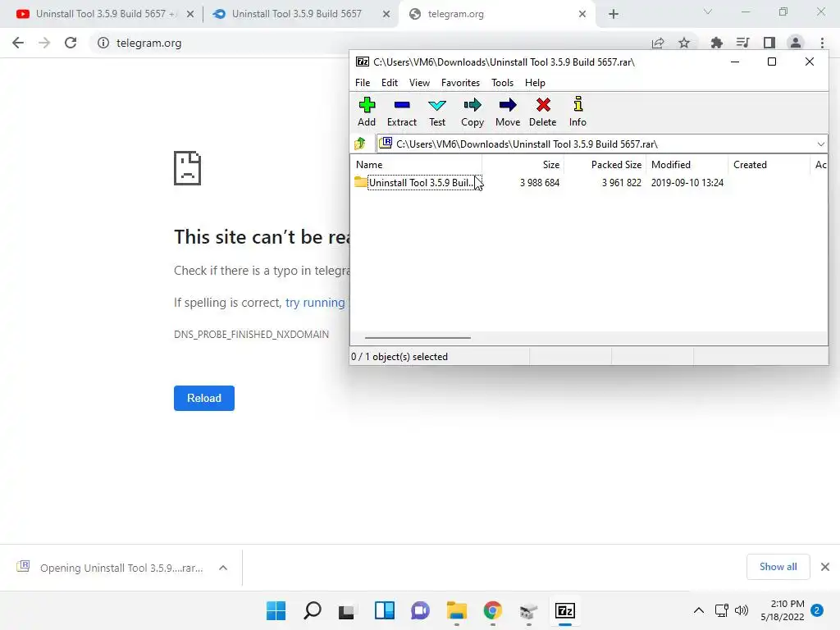The height and width of the screenshot is (630, 840).
Task: Open File Explorer from taskbar
Action: 456,610
